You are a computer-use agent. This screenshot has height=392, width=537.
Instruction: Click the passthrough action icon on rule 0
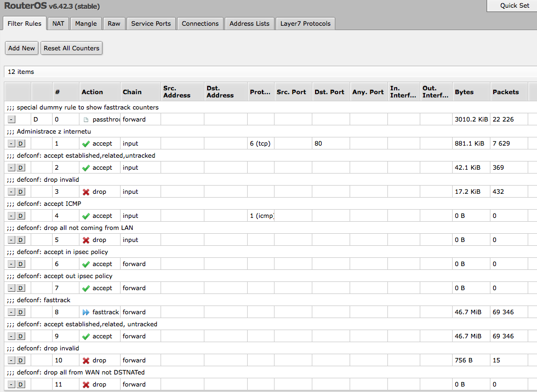(x=86, y=120)
